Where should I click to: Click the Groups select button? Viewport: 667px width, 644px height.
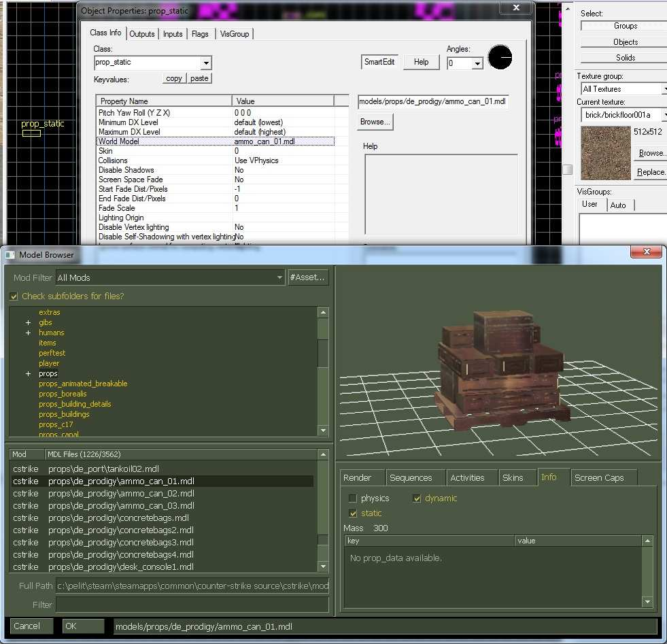[x=624, y=26]
